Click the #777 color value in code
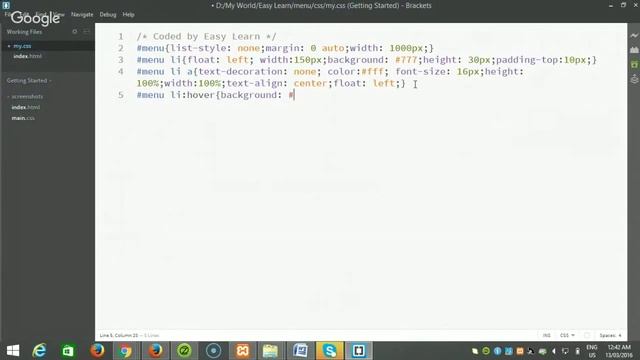 click(x=406, y=60)
